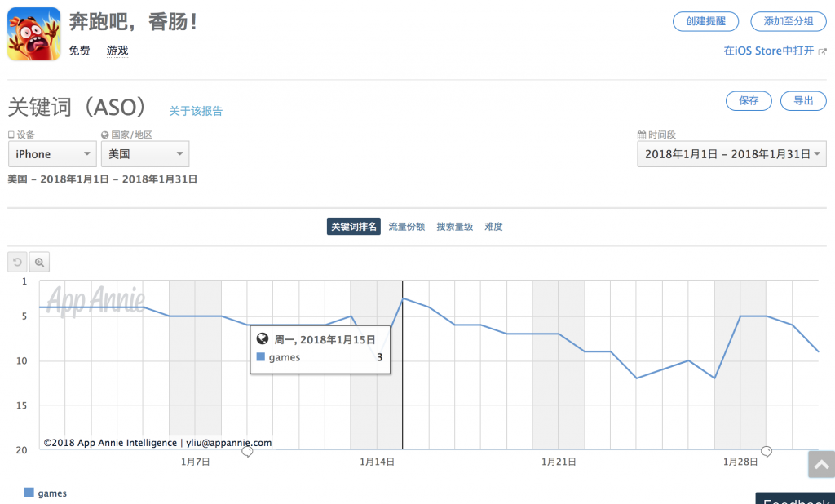Click the 导出 export button

click(803, 101)
